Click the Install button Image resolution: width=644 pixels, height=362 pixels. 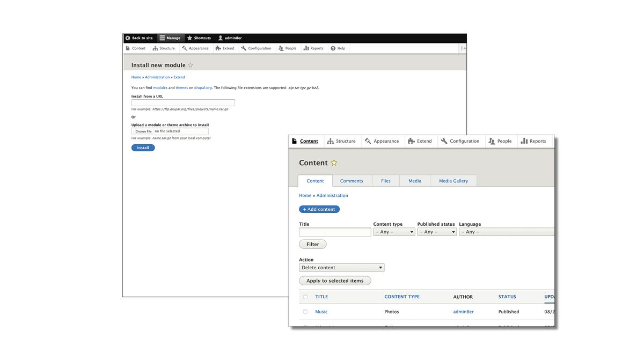(x=143, y=147)
